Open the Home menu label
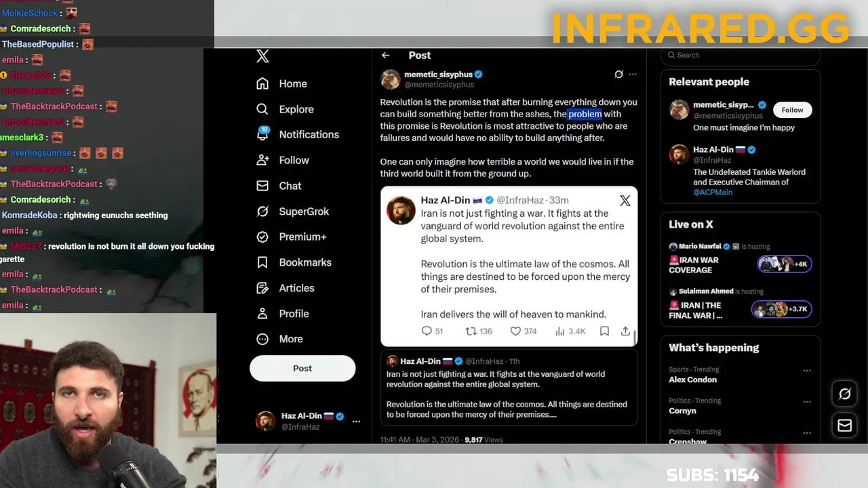The height and width of the screenshot is (488, 868). [293, 83]
